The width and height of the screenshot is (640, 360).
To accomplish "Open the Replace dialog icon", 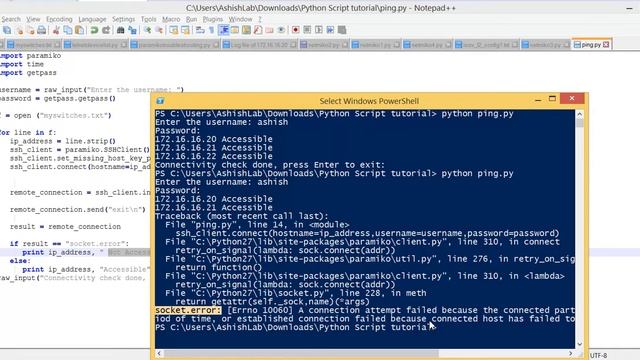I will point(132,30).
